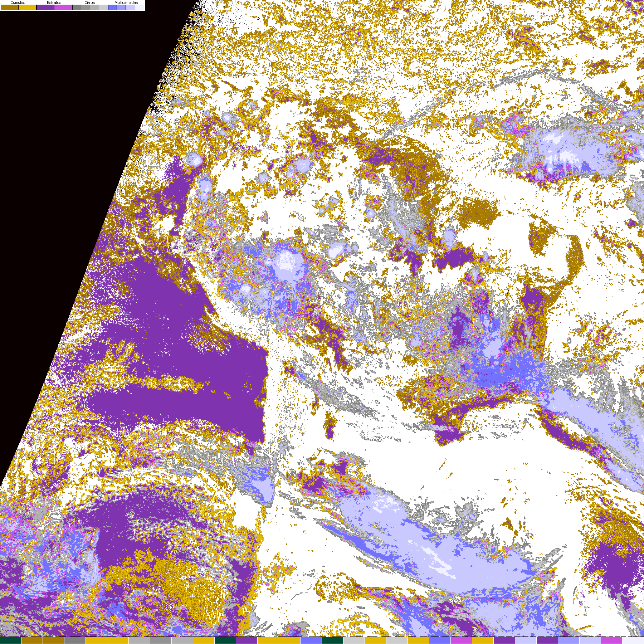The image size is (644, 644).
Task: Click the dark brown Cúmulos legend swatch
Action: click(10, 7)
